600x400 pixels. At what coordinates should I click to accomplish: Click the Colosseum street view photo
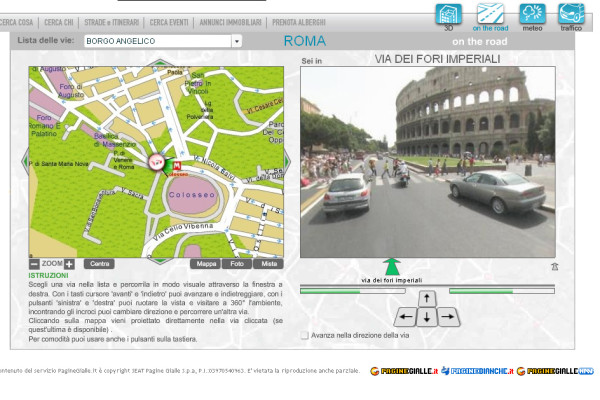pos(428,162)
